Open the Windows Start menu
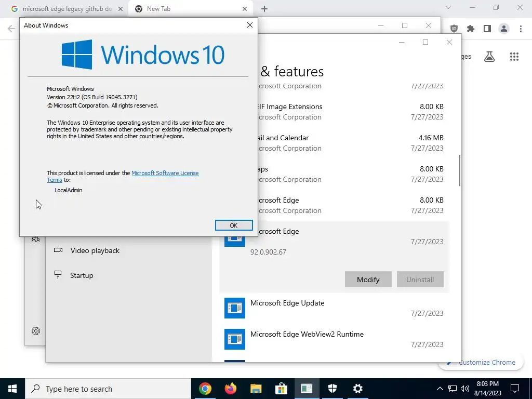Screen dimensions: 532x399 coord(12,389)
